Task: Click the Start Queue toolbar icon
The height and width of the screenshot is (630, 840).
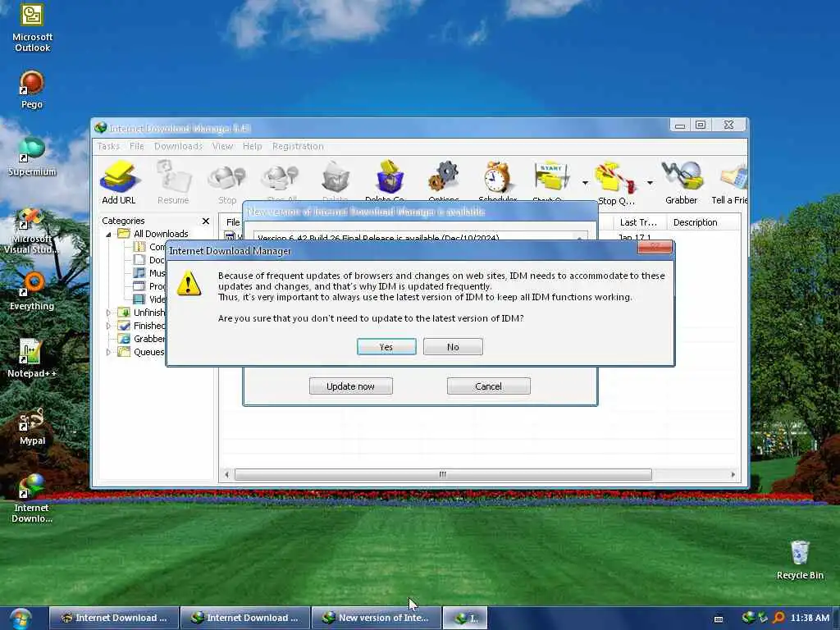Action: coord(550,180)
